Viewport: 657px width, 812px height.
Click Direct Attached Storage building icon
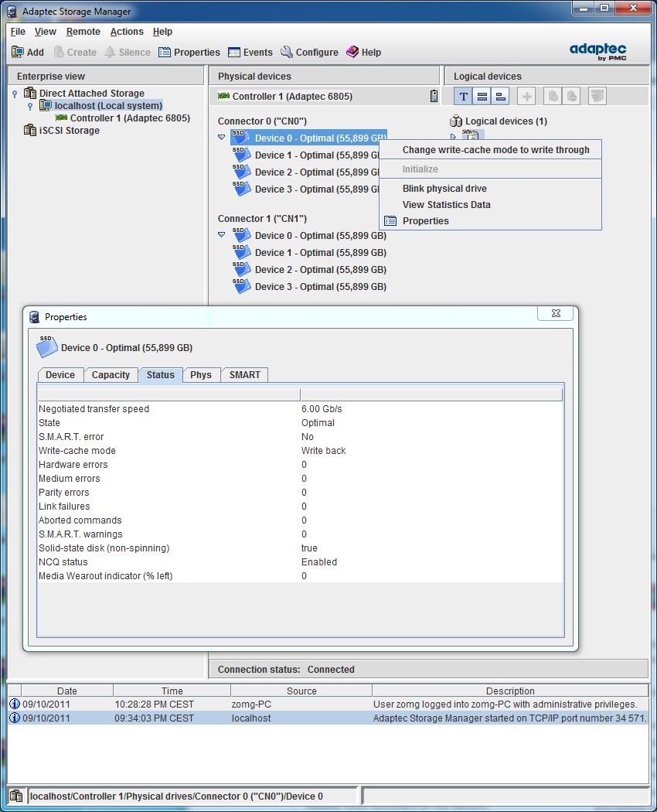click(30, 94)
